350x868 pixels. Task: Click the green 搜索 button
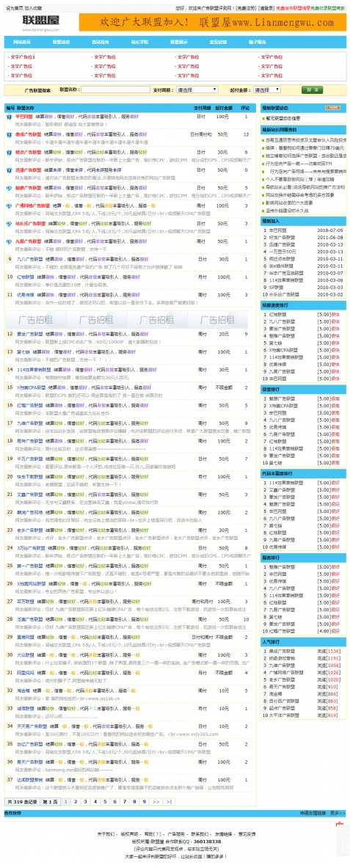click(x=313, y=89)
